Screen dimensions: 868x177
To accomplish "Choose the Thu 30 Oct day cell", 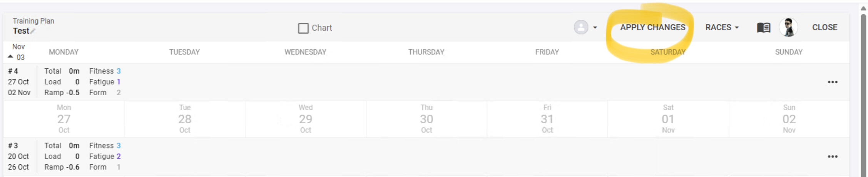I will pyautogui.click(x=426, y=119).
